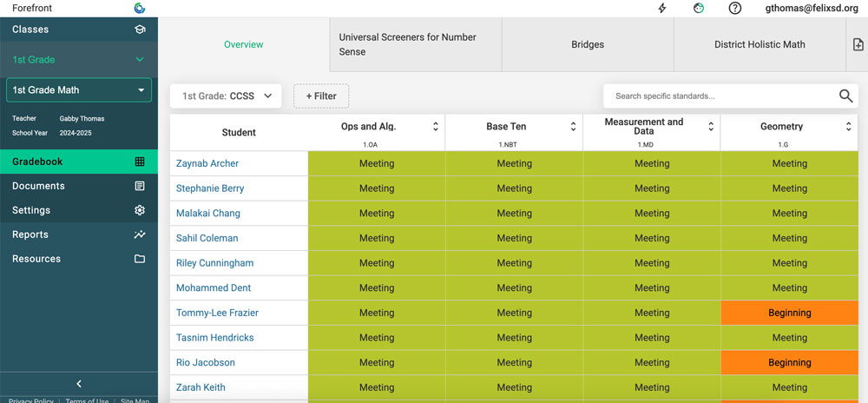Click Tommy-Lee Frazier's orange Beginning Geometry cell
868x403 pixels.
789,313
